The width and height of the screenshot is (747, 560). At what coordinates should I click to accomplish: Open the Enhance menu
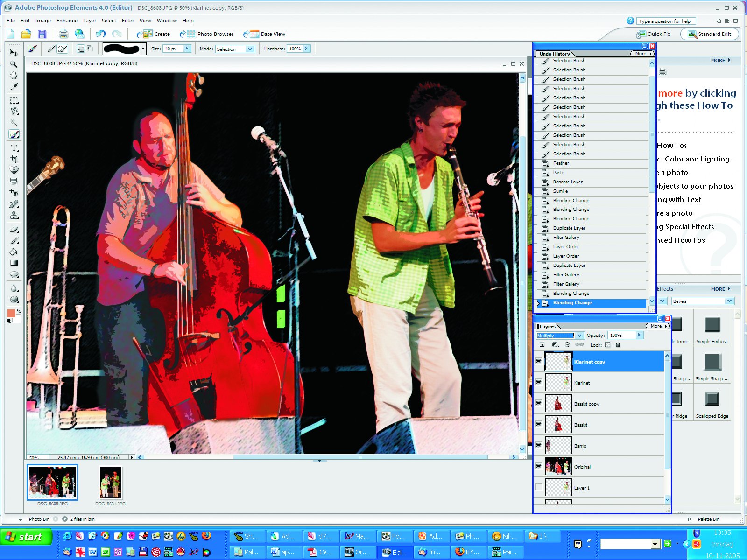point(67,21)
